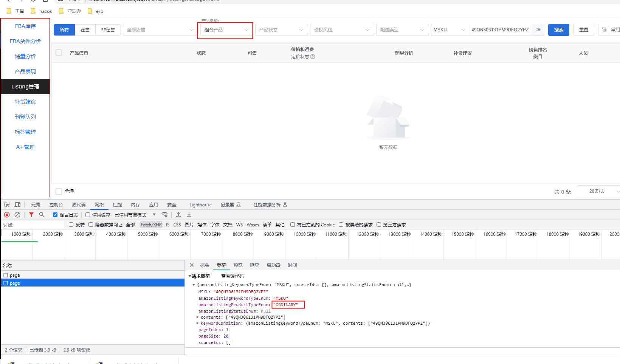Click the 查看源代码 link
The image size is (620, 364).
[232, 276]
